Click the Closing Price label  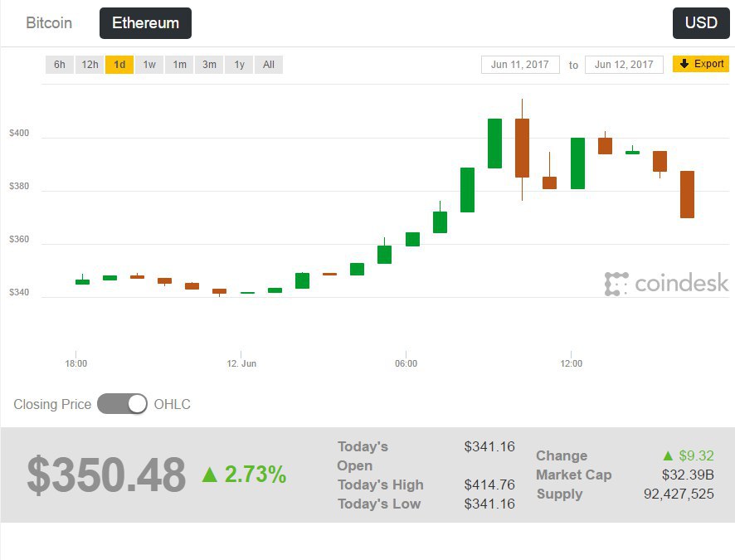click(52, 404)
